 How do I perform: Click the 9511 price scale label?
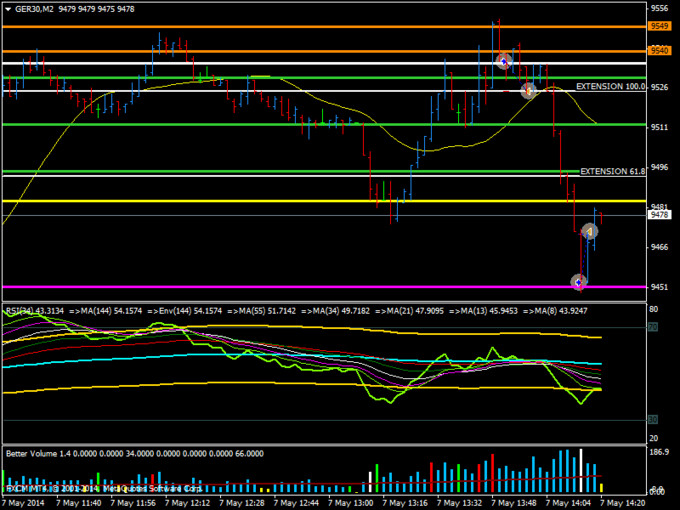point(659,127)
